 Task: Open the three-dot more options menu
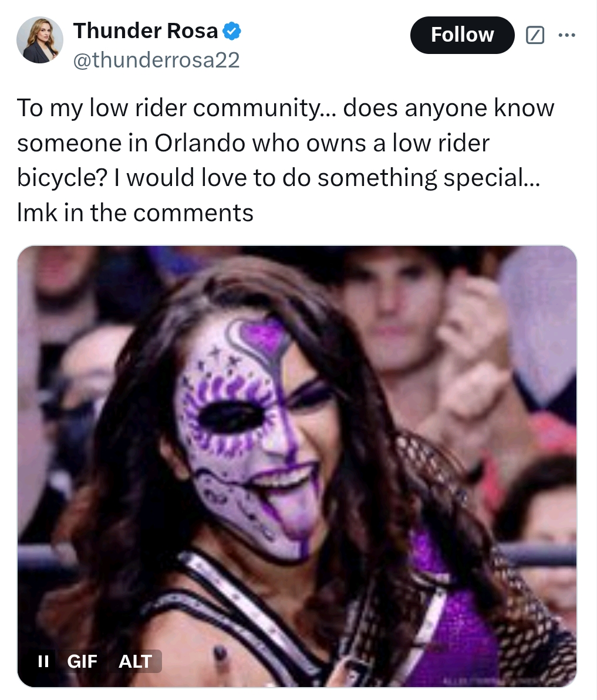[x=566, y=35]
